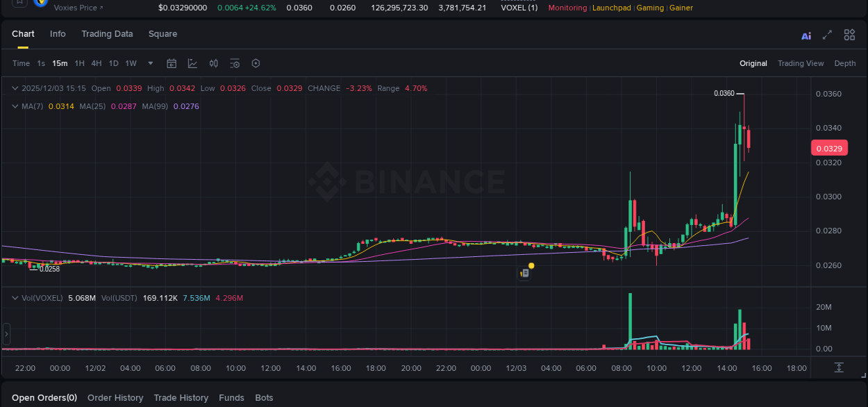The width and height of the screenshot is (868, 407).
Task: Open the Order History tab
Action: click(x=115, y=397)
